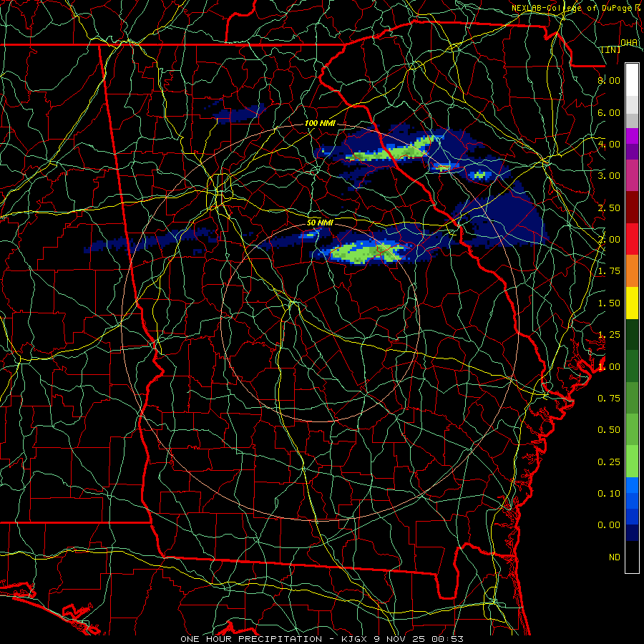Image resolution: width=644 pixels, height=644 pixels.
Task: Click the 8.00 legend value
Action: pos(609,80)
